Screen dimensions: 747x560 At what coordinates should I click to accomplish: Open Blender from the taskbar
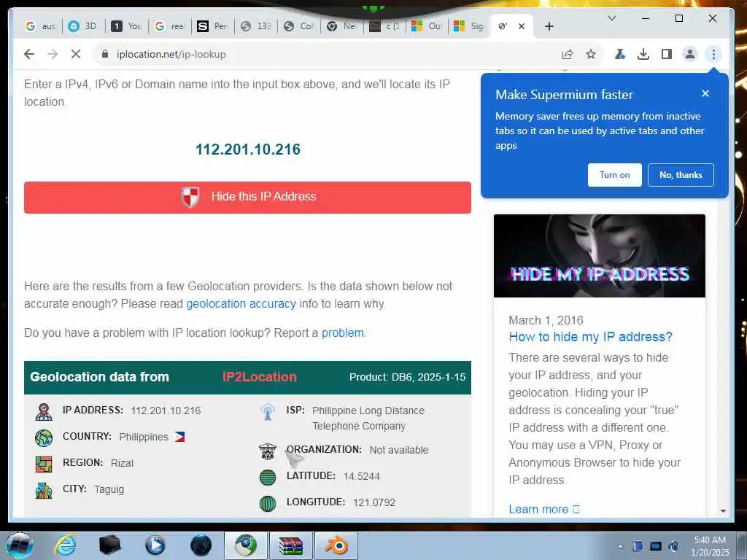336,545
